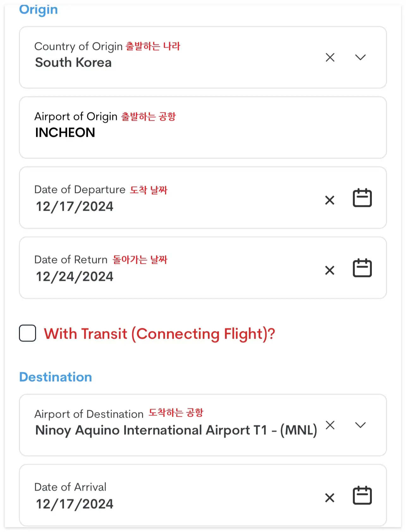Click the Destination section heading
The height and width of the screenshot is (532, 406).
pos(56,377)
